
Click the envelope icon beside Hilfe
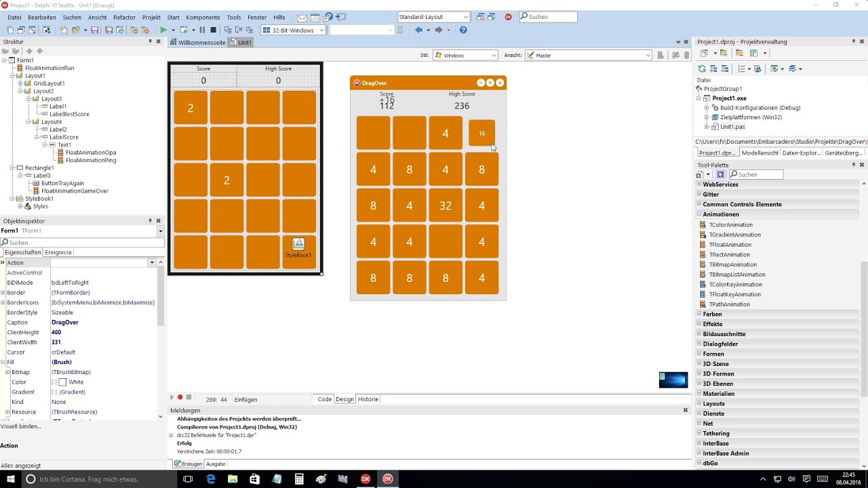(x=302, y=18)
